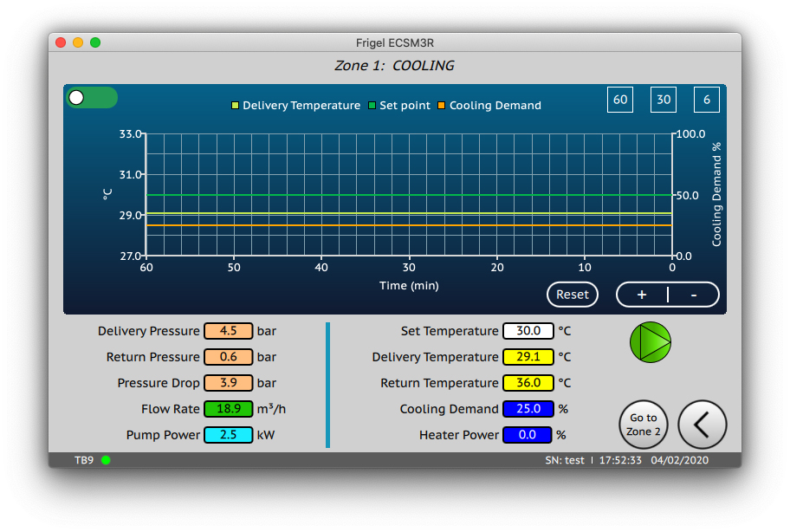
Task: Click the Pressure Drop 3.9 value
Action: point(228,383)
